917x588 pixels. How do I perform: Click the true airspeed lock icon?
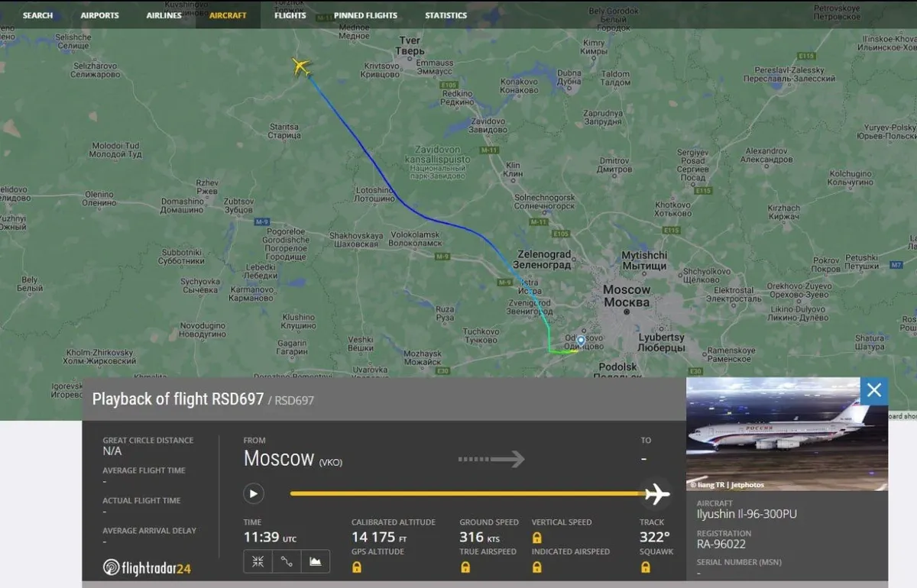point(465,567)
